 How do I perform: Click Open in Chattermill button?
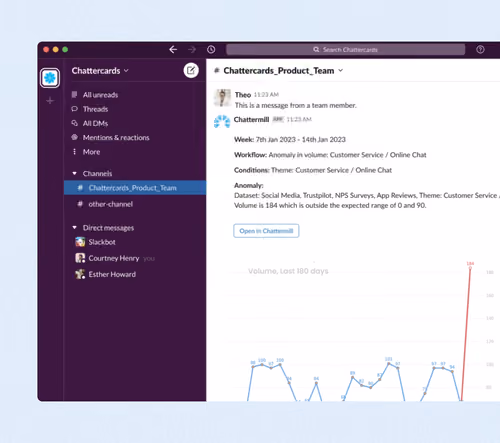266,231
